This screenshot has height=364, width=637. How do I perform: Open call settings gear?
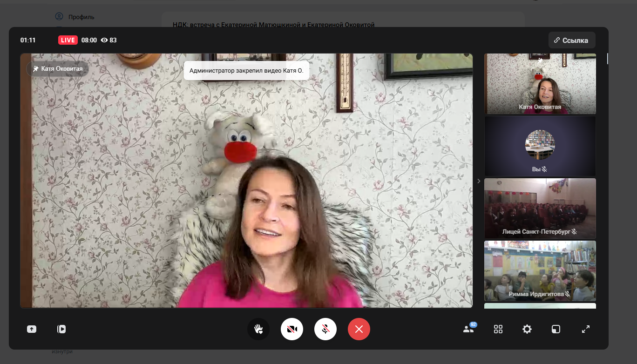click(527, 329)
